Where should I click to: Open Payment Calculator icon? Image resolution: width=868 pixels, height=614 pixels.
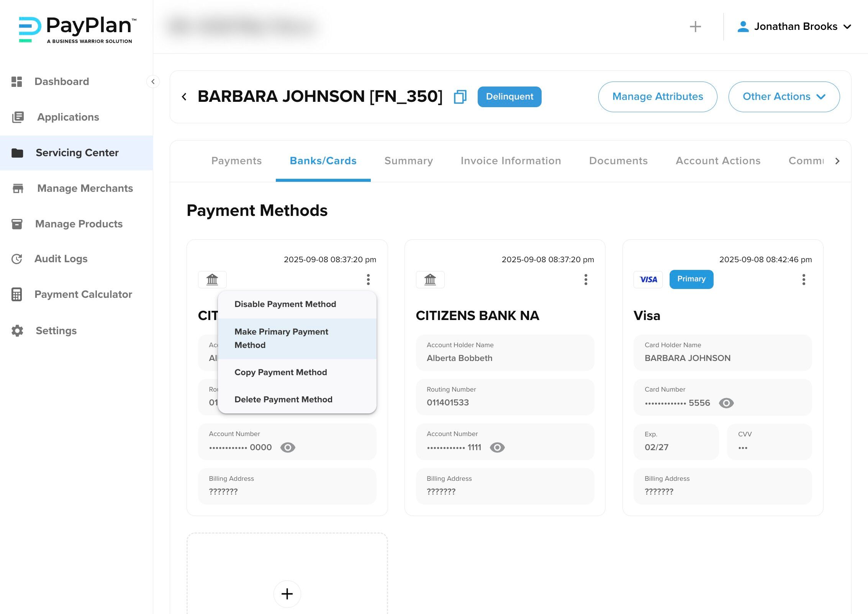16,294
